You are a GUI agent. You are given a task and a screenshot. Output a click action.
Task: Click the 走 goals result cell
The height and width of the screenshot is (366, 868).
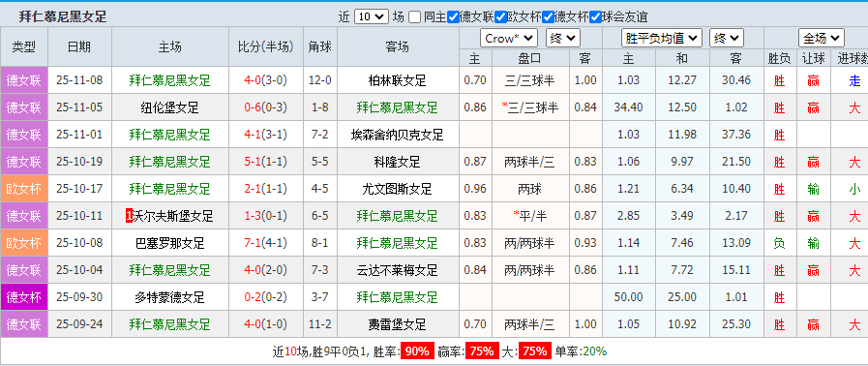(x=854, y=80)
